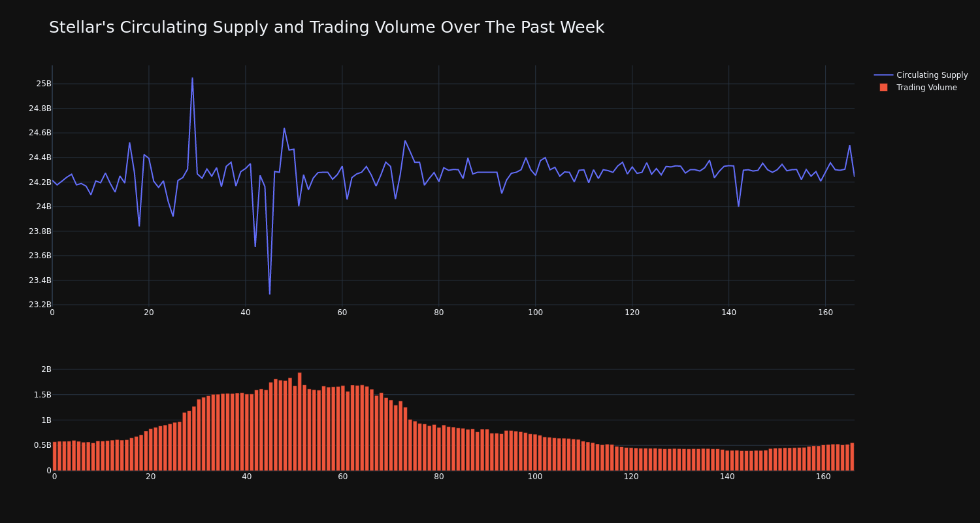Viewport: 980px width, 523px height.
Task: Click the 0.5B label on volume chart
Action: click(42, 445)
